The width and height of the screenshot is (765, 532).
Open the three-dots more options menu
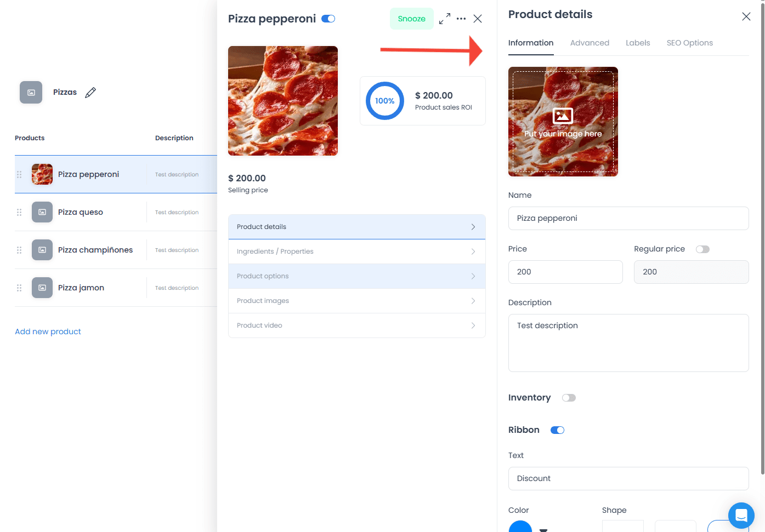461,19
